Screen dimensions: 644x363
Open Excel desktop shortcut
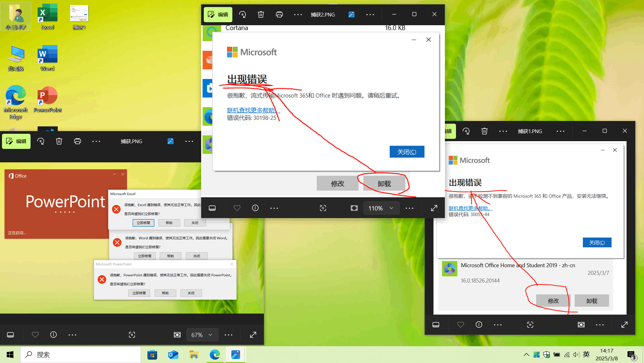point(47,17)
